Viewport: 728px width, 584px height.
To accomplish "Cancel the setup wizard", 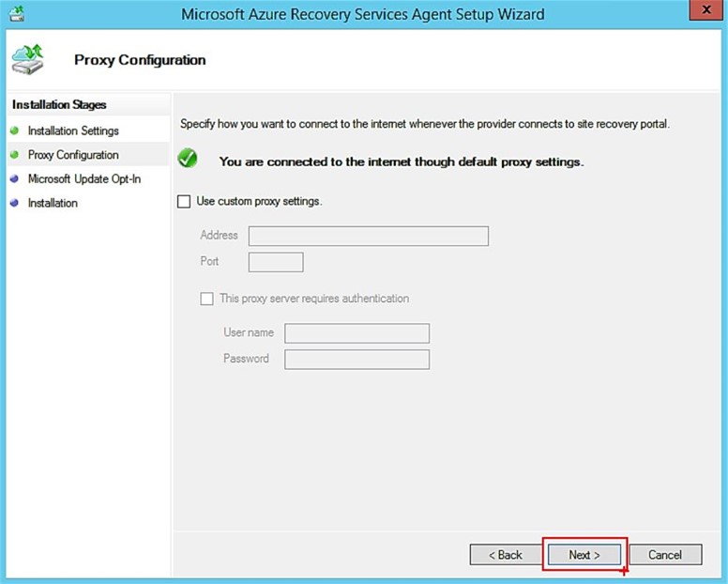I will [665, 554].
